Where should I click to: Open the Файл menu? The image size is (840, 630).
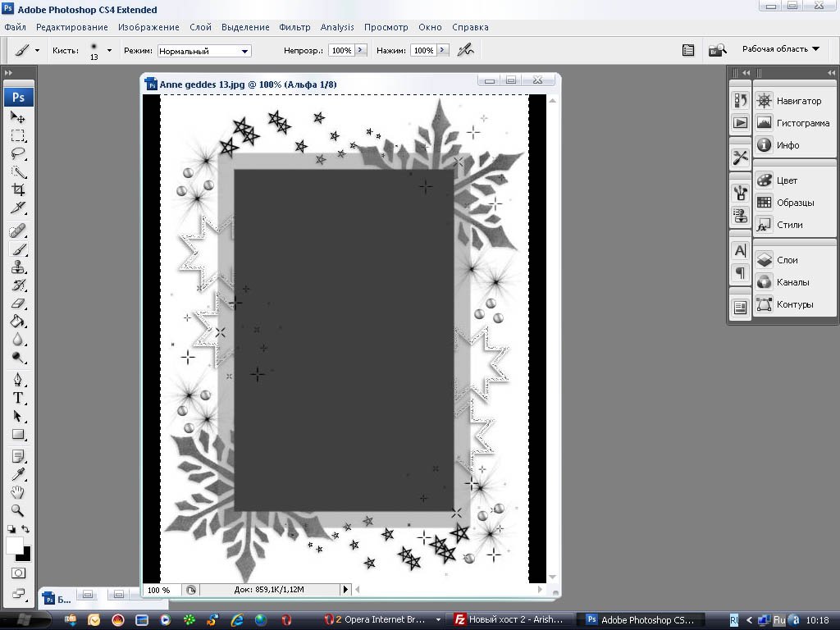tap(15, 27)
